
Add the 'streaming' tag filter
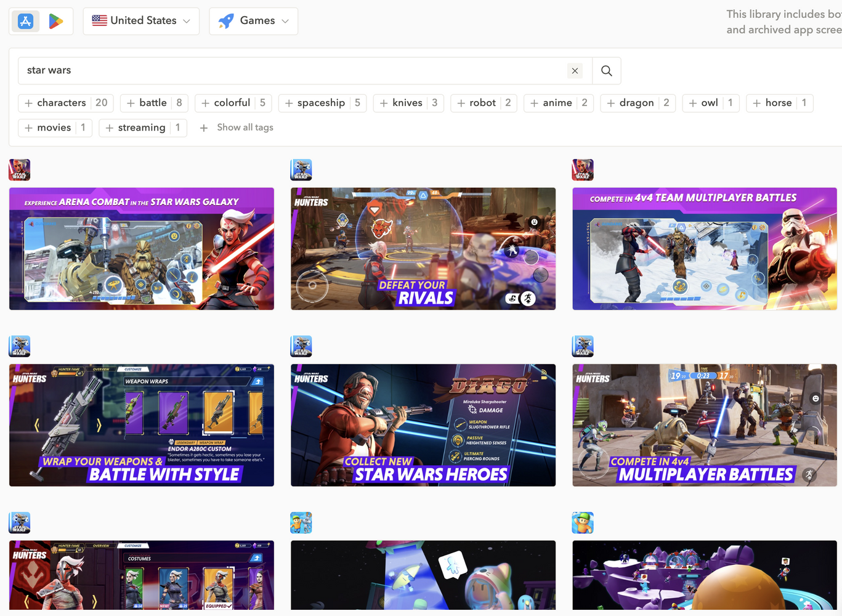[x=143, y=128]
